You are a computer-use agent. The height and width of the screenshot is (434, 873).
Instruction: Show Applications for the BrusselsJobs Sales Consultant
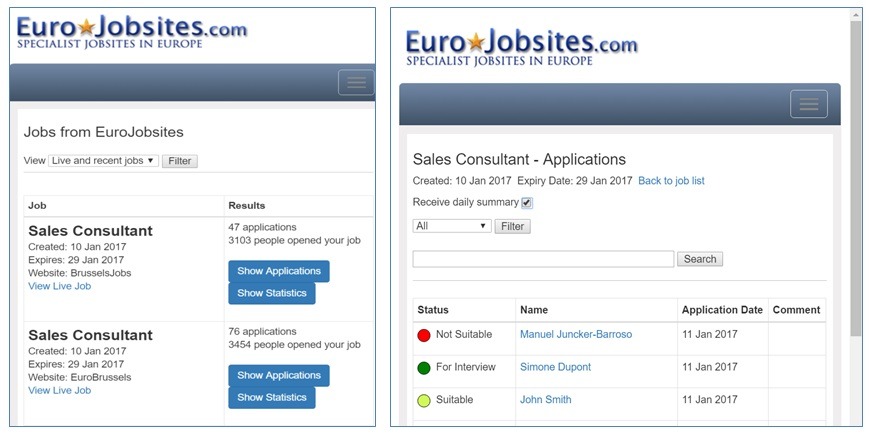(279, 272)
